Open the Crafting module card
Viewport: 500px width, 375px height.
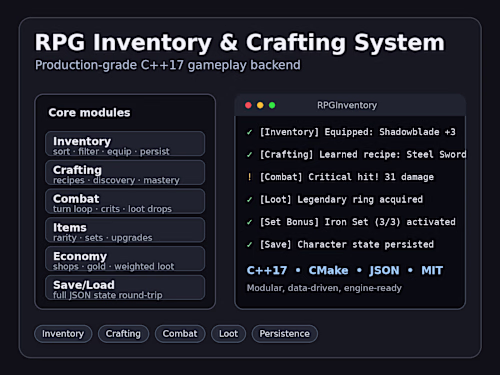[x=125, y=172]
